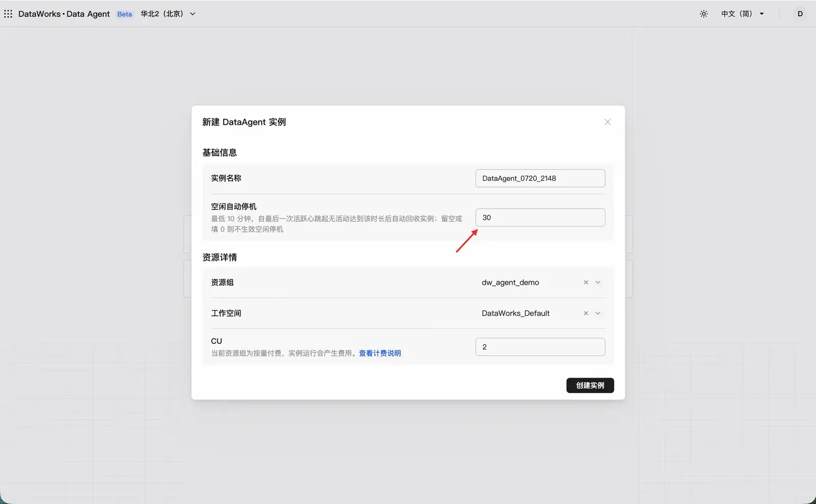Click the 新建 DataAgent 实例 dialog title
The width and height of the screenshot is (816, 504).
(x=244, y=122)
